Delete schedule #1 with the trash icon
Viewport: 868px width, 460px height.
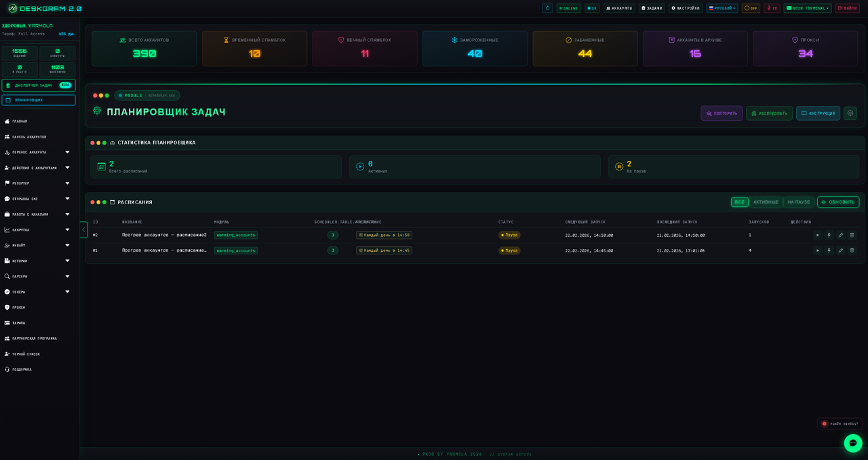pyautogui.click(x=852, y=250)
